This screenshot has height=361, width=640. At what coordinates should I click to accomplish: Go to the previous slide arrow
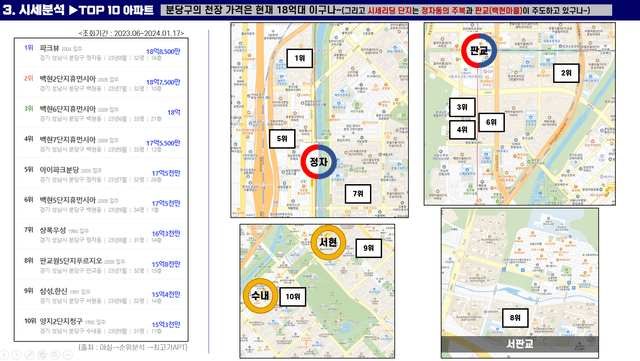4,355
